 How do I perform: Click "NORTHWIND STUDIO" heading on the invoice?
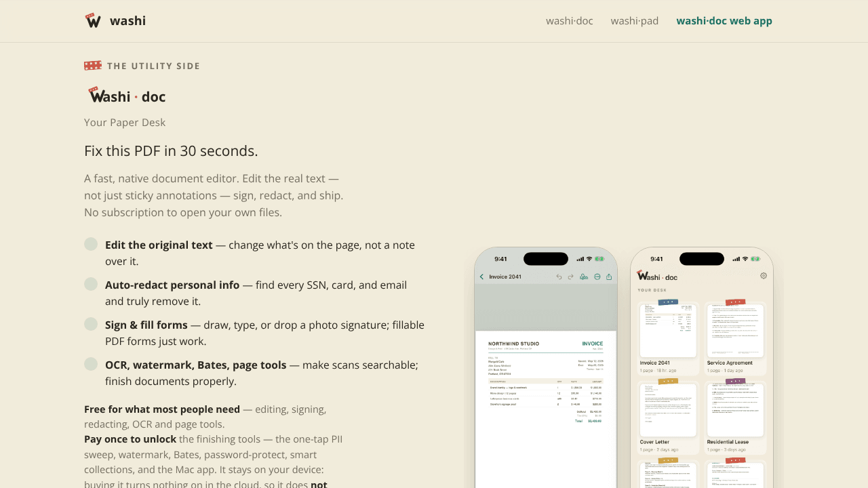[x=514, y=344]
